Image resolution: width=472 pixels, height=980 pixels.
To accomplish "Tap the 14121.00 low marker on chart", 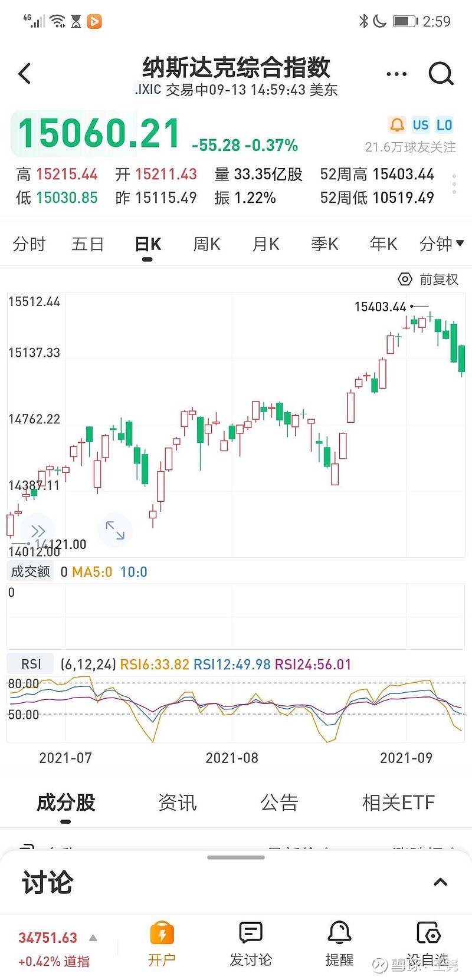I will [x=60, y=544].
